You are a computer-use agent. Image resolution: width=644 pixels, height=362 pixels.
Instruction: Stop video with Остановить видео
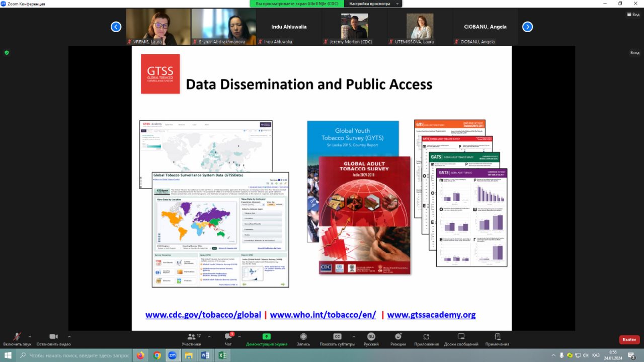pyautogui.click(x=53, y=337)
